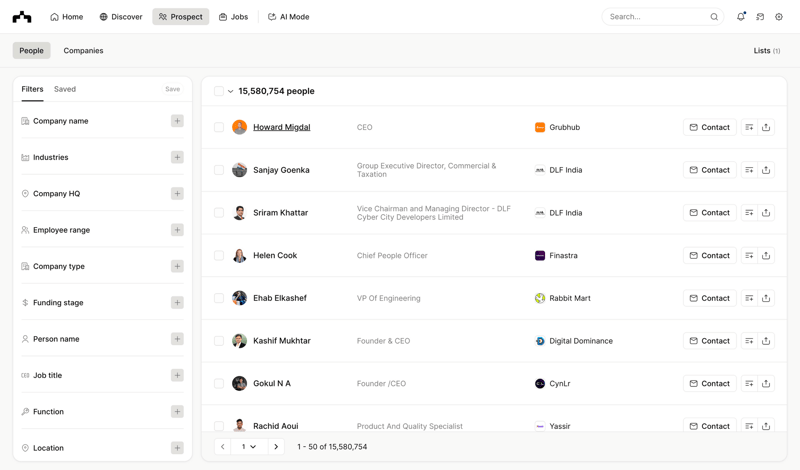Image resolution: width=800 pixels, height=470 pixels.
Task: Expand the Employee range filter
Action: 177,230
